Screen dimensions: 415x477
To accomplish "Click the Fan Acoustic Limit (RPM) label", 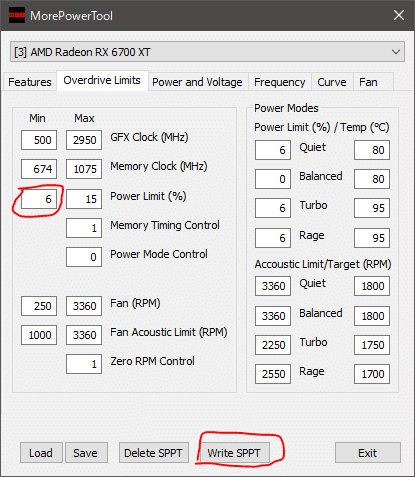I will (169, 332).
